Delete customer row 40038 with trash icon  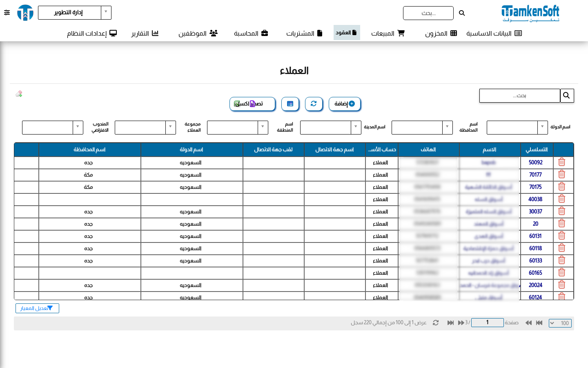point(562,199)
